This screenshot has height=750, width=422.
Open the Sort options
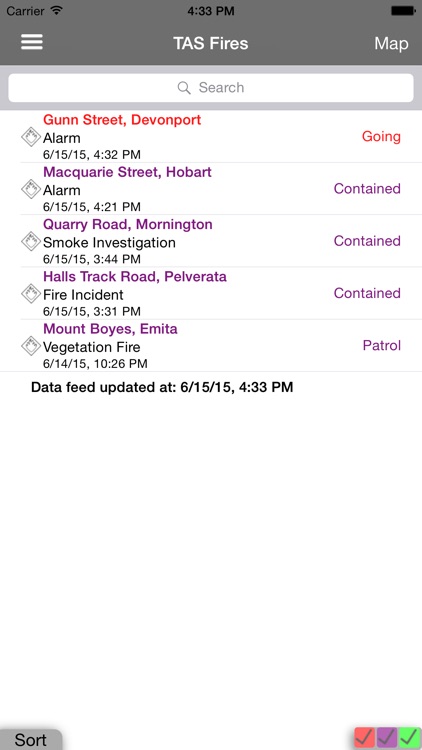click(x=31, y=739)
